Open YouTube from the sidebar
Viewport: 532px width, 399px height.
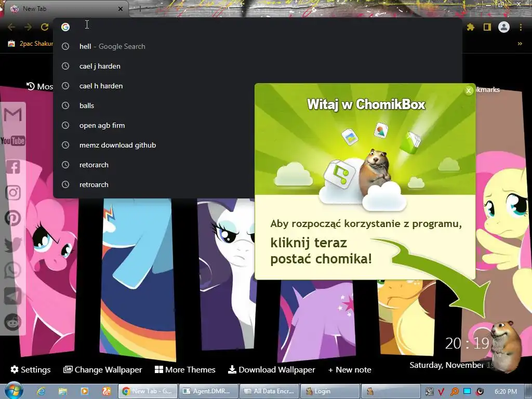pos(13,140)
